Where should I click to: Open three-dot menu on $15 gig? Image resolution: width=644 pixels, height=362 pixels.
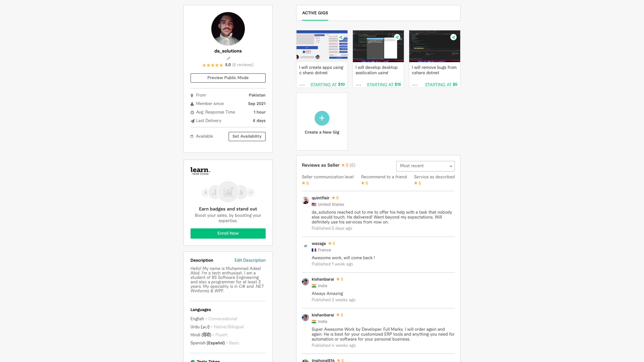[358, 85]
